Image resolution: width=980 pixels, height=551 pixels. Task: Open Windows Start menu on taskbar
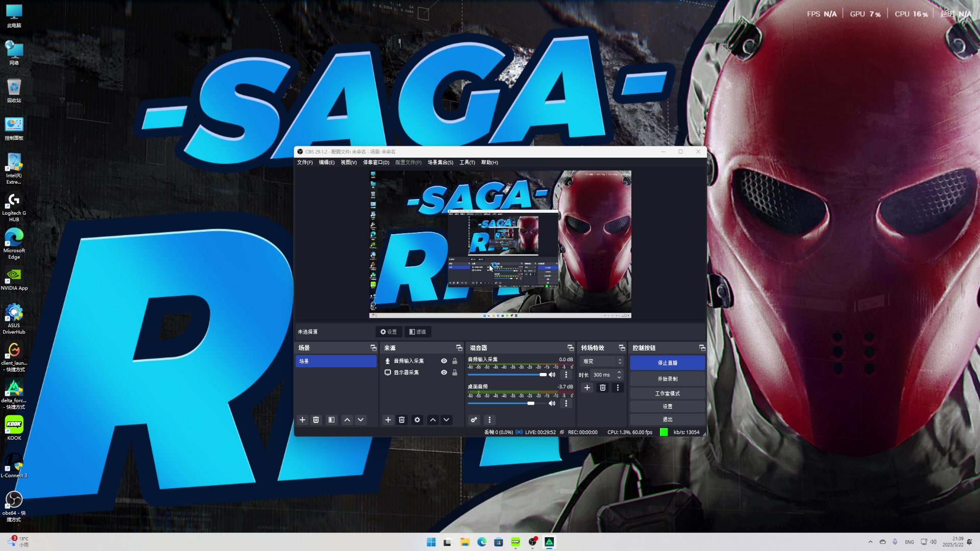tap(431, 542)
